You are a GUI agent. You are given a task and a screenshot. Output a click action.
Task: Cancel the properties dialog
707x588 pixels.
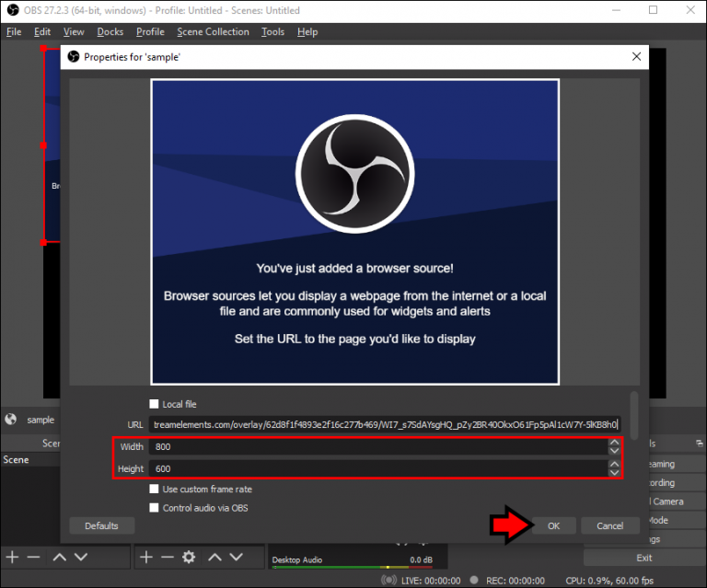coord(610,525)
